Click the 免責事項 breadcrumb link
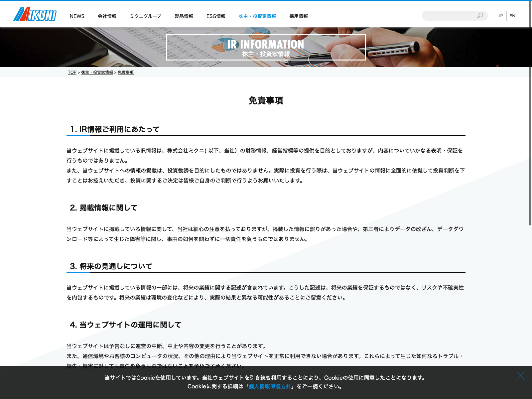 126,72
